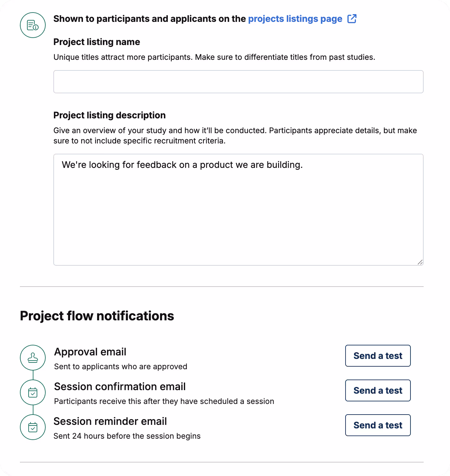Click the textarea resize handle
This screenshot has height=476, width=450.
420,262
